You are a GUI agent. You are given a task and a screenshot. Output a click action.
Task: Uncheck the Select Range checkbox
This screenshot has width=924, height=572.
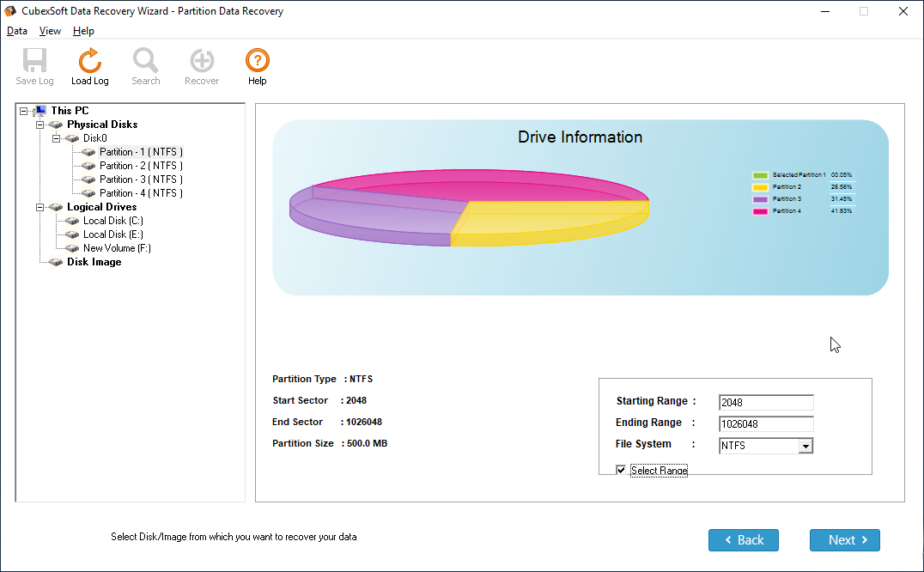tap(621, 471)
